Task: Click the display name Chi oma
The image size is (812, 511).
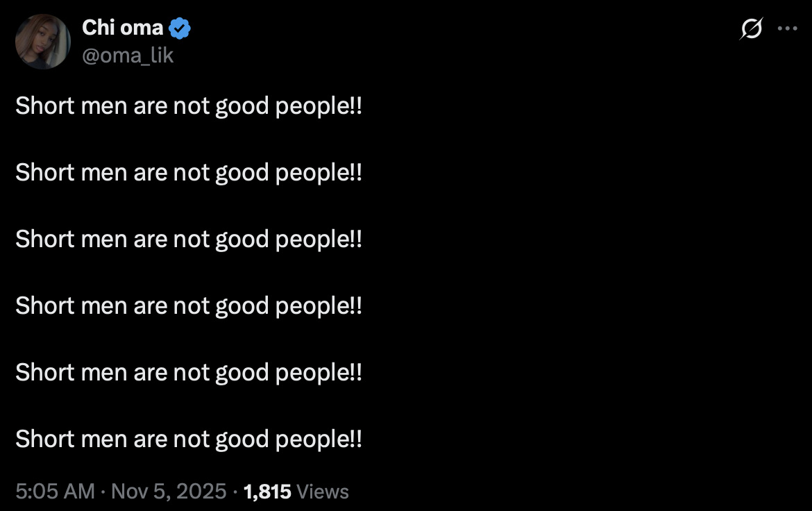Action: (123, 28)
